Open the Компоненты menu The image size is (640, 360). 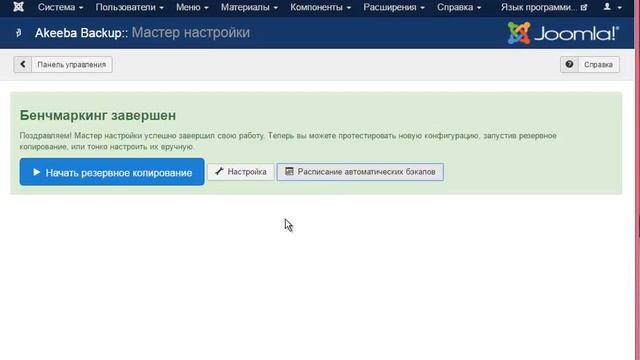tap(320, 7)
